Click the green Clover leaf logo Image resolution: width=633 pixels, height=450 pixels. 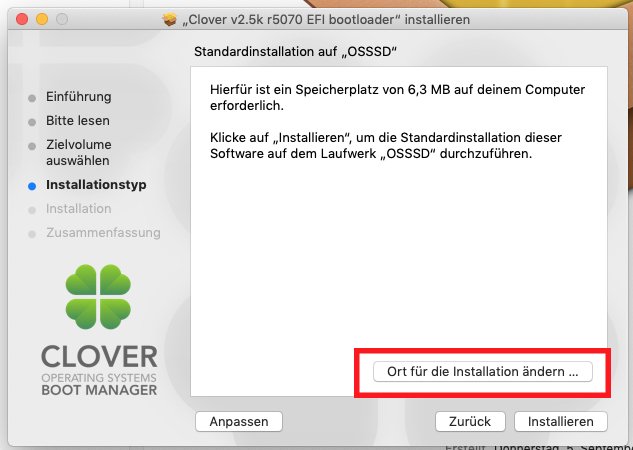coord(98,297)
